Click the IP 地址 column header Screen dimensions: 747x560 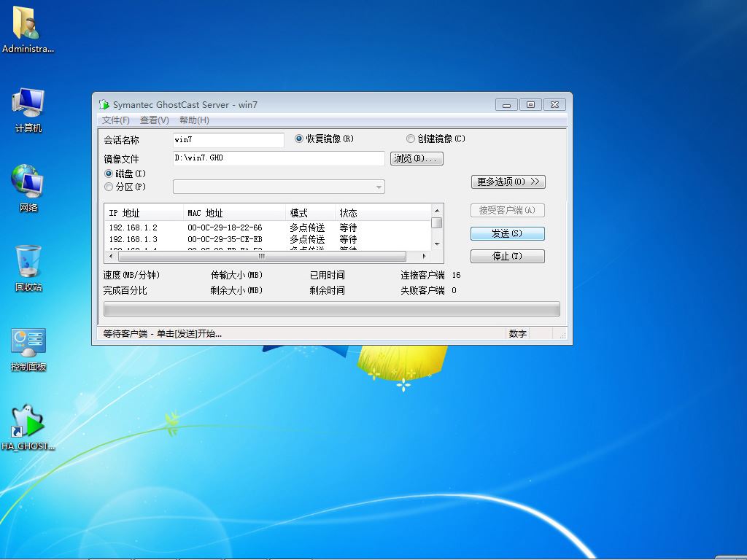tap(144, 213)
